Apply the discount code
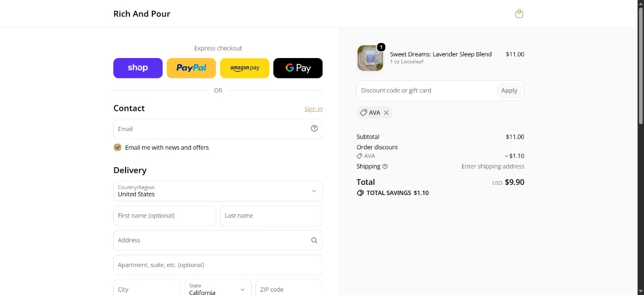 coord(509,90)
